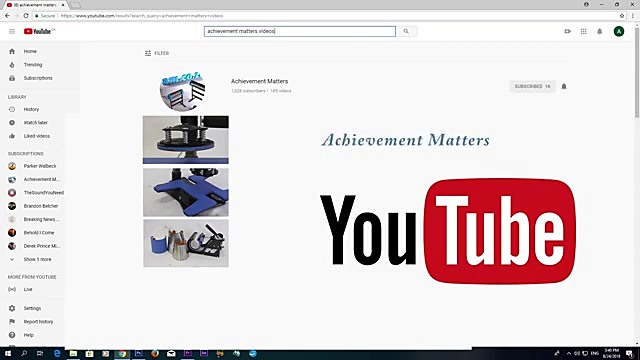
Task: Click the SUBSCRIBED 1K button
Action: click(x=532, y=87)
